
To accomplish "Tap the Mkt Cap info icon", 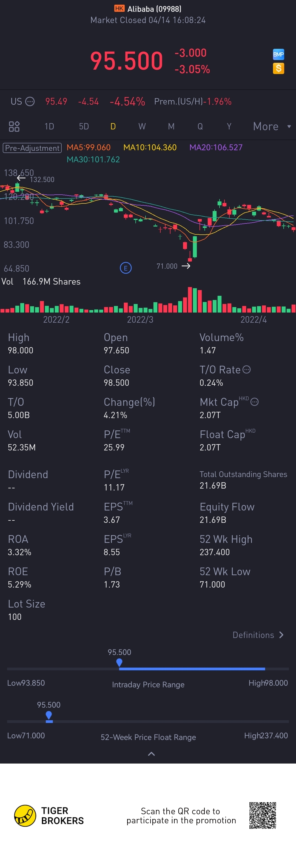I will (x=255, y=402).
